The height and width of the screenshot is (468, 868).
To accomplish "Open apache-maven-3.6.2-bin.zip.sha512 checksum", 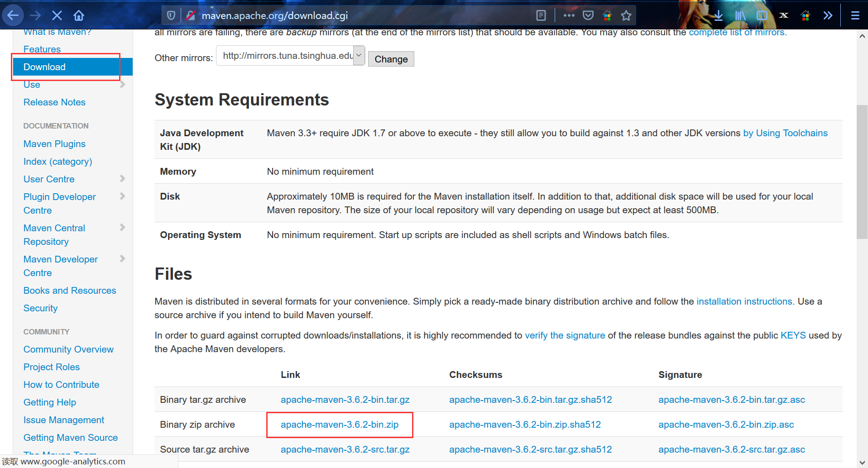I will [525, 425].
